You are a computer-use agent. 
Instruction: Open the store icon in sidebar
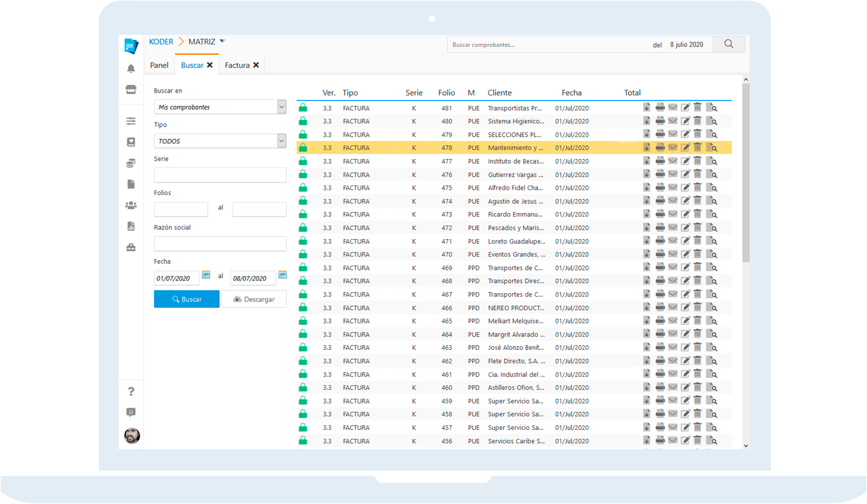[x=131, y=90]
